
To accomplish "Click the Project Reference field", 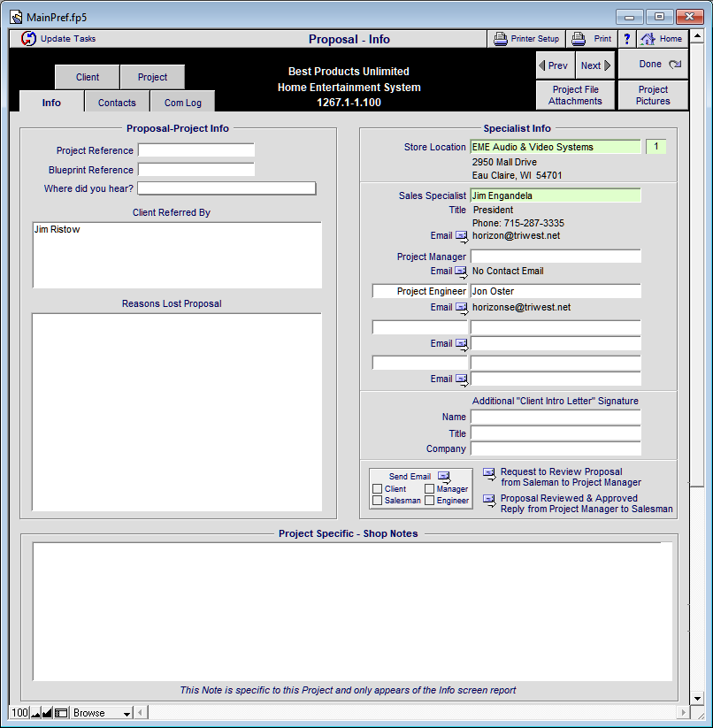I will [196, 150].
